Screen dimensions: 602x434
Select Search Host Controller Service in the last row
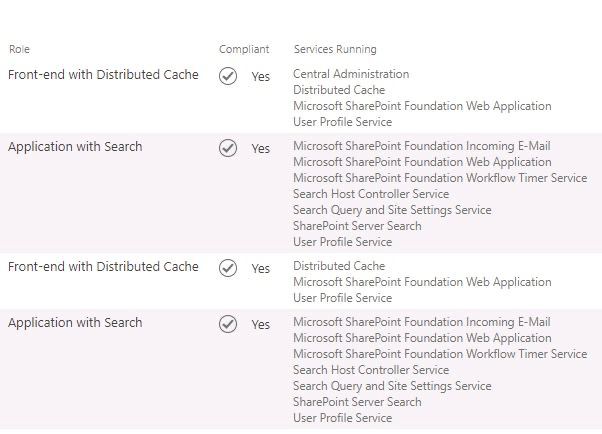click(x=371, y=370)
